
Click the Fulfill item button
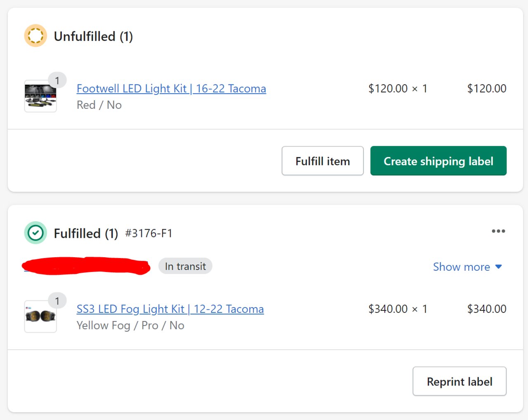click(x=323, y=161)
